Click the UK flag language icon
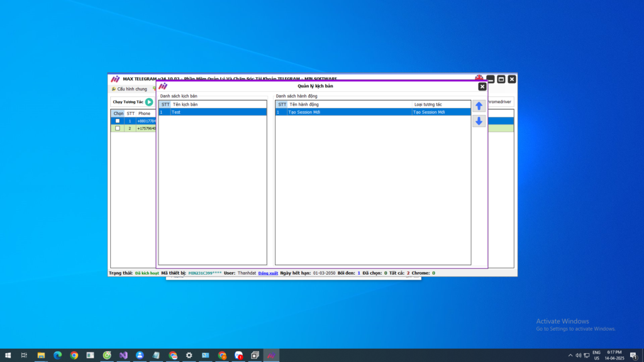Image resolution: width=644 pixels, height=362 pixels. (479, 78)
